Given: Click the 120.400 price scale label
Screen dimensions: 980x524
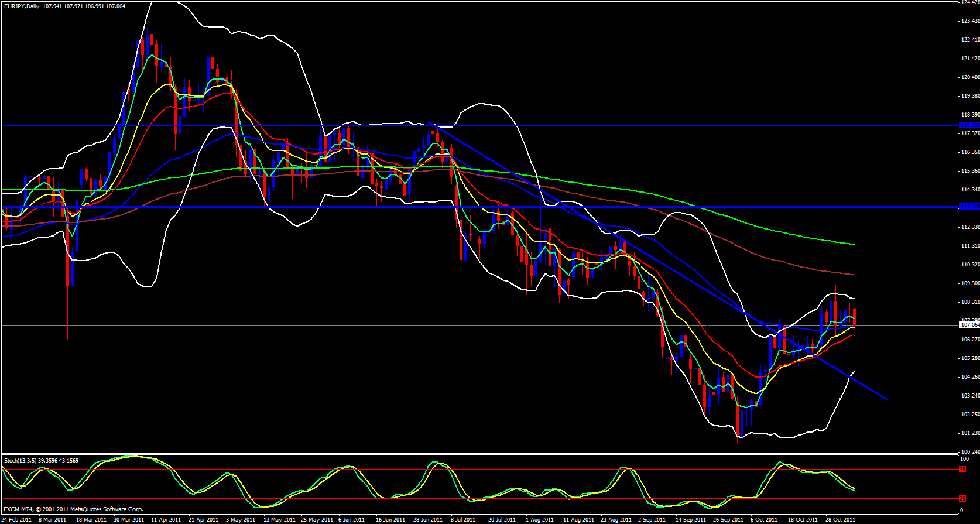Looking at the screenshot, I should tap(969, 77).
